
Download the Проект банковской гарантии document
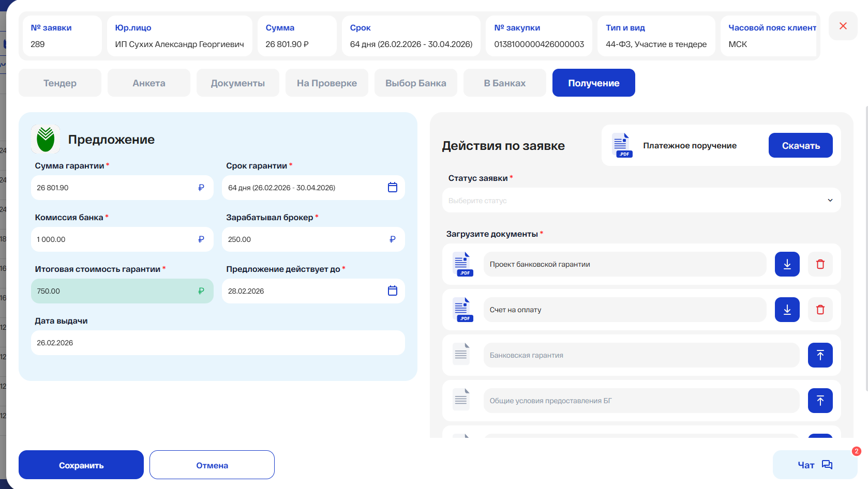coord(787,264)
